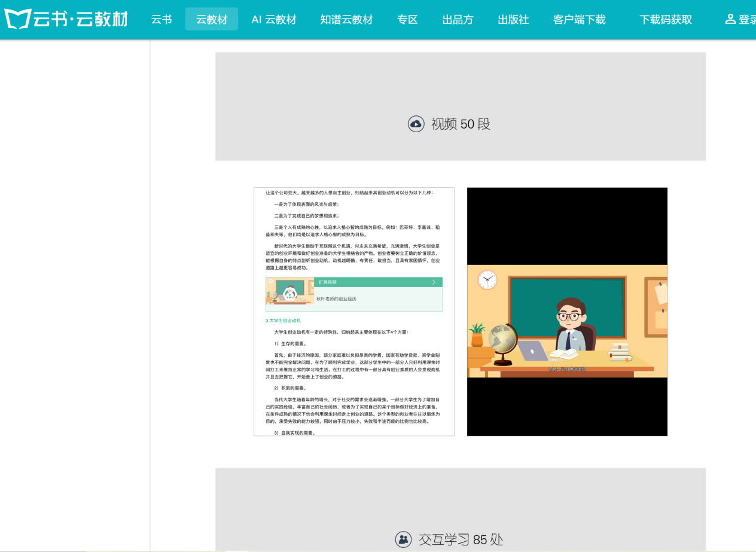Click the 登录 login button

click(747, 20)
